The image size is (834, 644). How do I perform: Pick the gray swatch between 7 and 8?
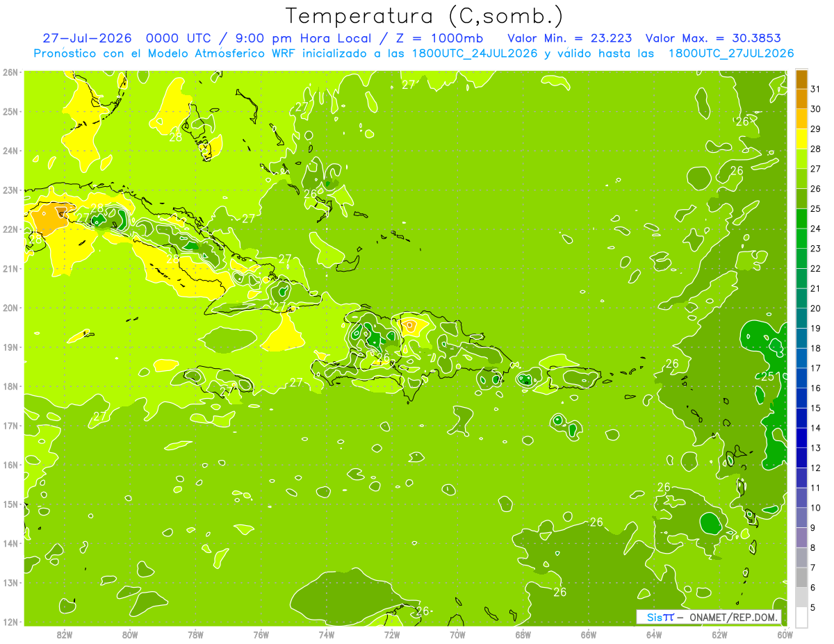point(801,557)
